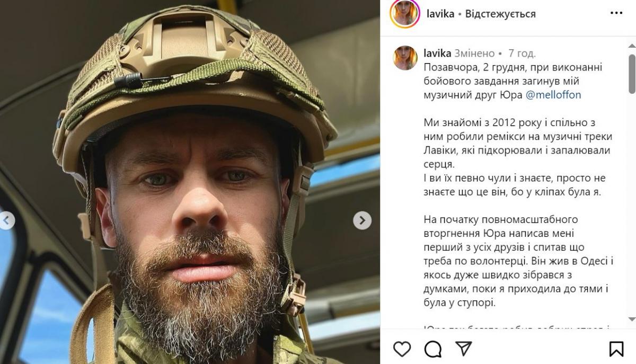Open comments with the speech bubble icon
Viewport: 636px width, 364px height.
click(433, 348)
